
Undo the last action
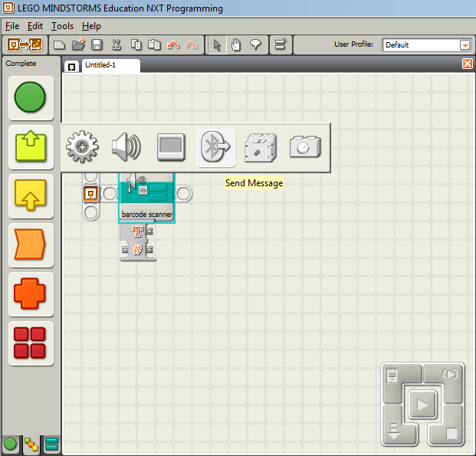(173, 45)
